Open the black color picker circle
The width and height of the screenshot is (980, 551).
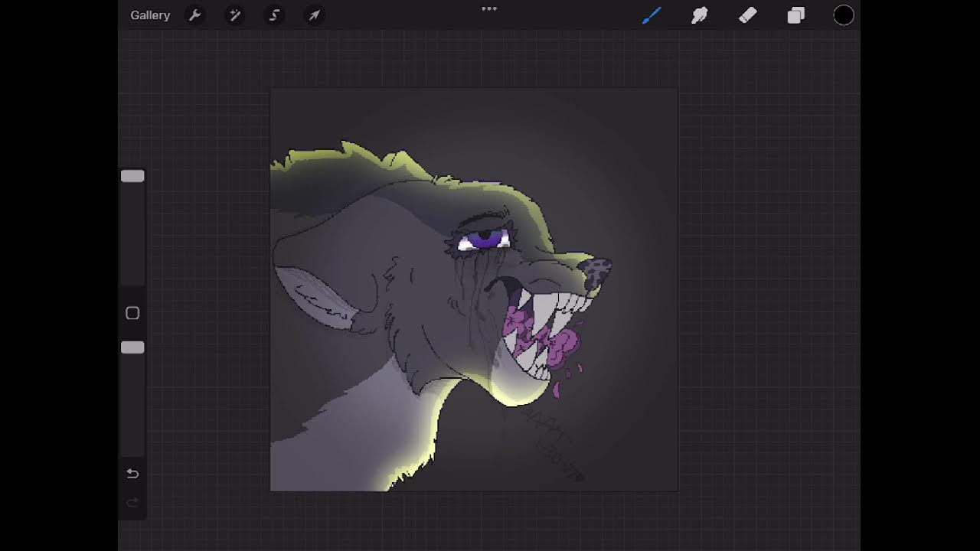click(844, 15)
